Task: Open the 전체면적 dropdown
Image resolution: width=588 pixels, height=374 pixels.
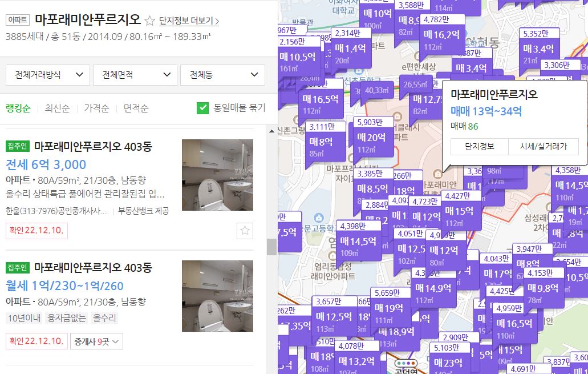Action: 135,75
